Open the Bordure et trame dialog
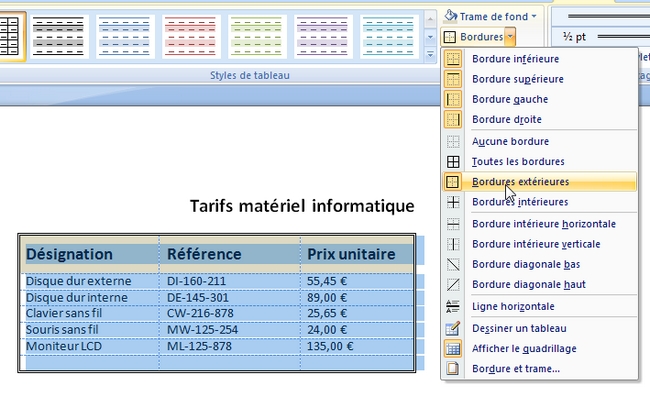Screen dimensions: 650x397 pyautogui.click(x=540, y=369)
